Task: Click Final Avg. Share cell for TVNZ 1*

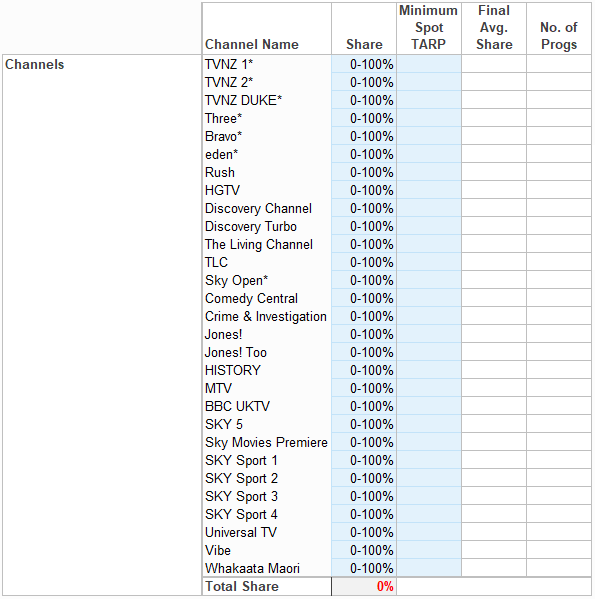Action: [x=494, y=64]
